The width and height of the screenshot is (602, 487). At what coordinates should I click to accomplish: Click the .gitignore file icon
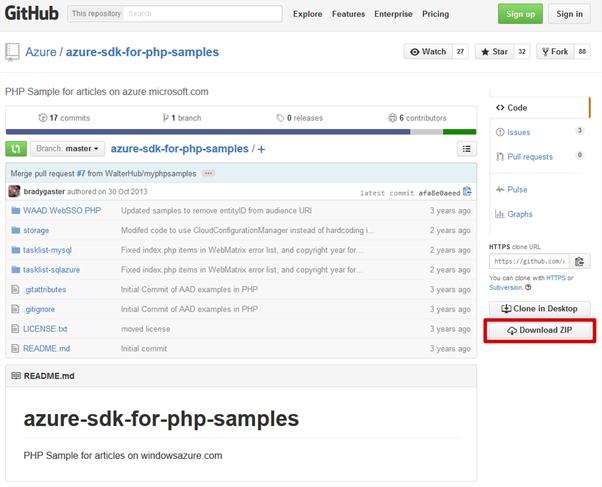coord(15,309)
